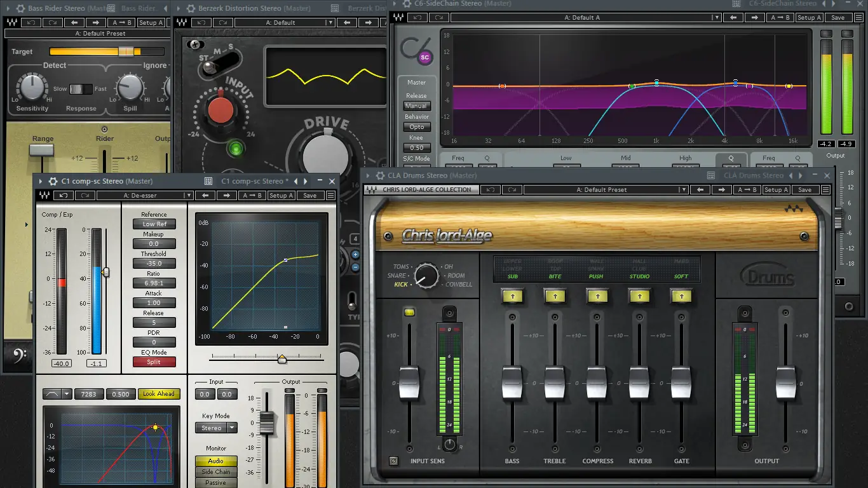The image size is (868, 488).
Task: Click the C1 output fader handle
Action: point(267,423)
